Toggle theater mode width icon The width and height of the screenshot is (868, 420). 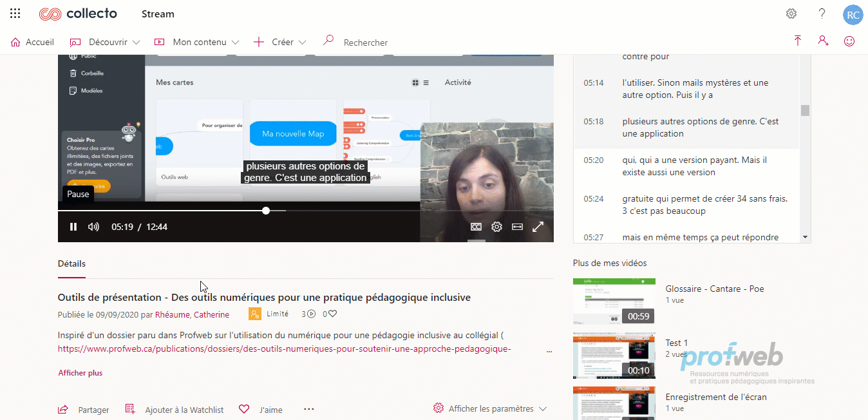coord(517,227)
